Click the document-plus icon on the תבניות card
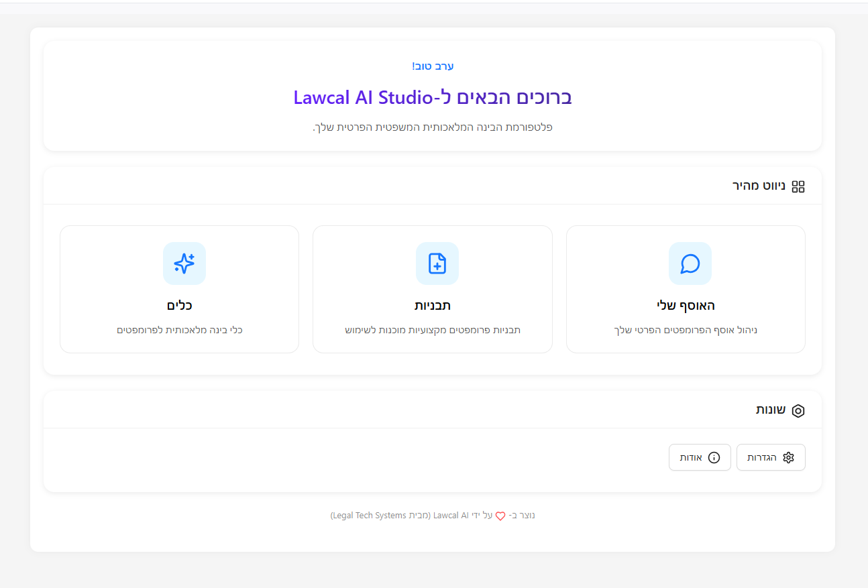The image size is (868, 588). pos(437,263)
